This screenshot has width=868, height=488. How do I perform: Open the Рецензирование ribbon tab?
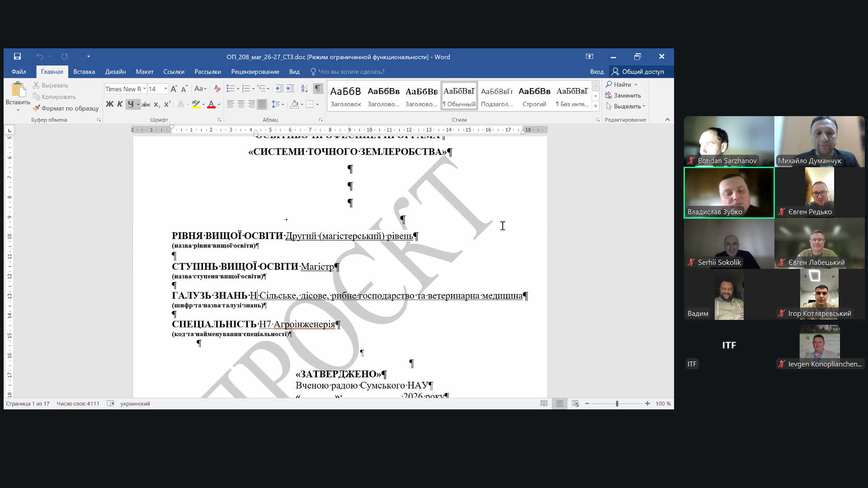click(255, 72)
